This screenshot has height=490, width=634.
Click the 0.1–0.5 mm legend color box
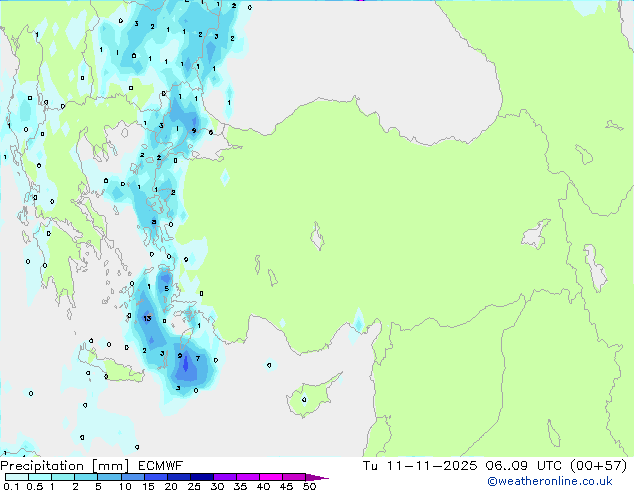point(17,477)
